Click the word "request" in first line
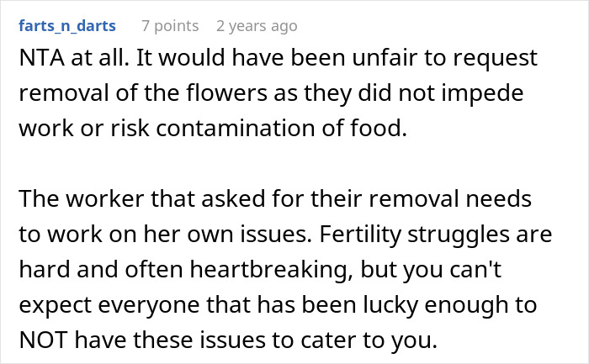This screenshot has width=589, height=364. (x=481, y=60)
